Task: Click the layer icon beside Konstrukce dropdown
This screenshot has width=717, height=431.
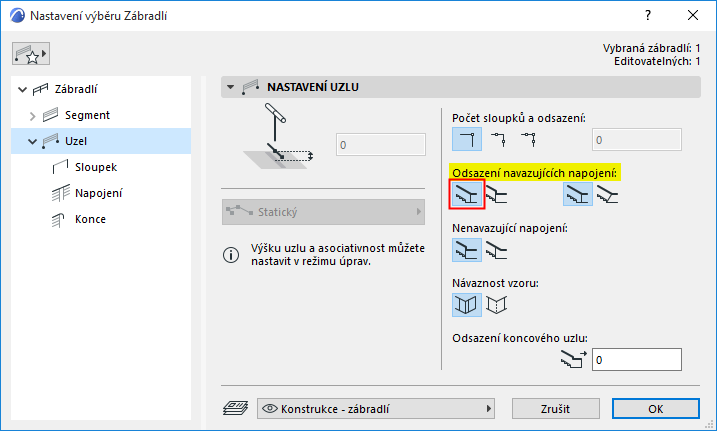Action: [234, 408]
